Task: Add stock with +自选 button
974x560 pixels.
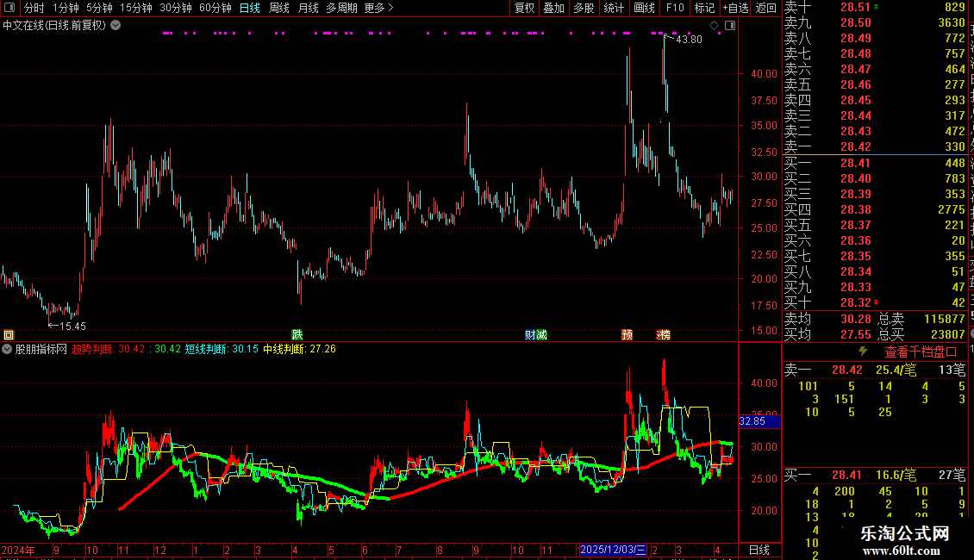Action: click(x=735, y=8)
